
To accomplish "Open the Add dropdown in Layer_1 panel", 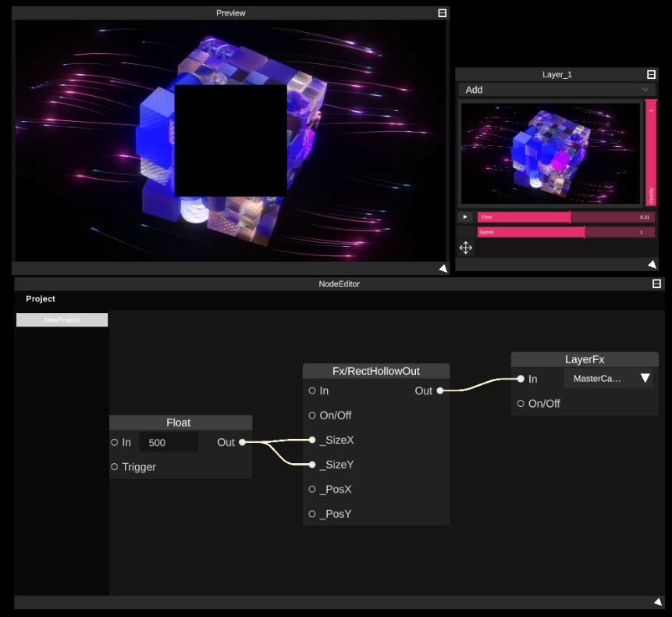I will coord(557,90).
